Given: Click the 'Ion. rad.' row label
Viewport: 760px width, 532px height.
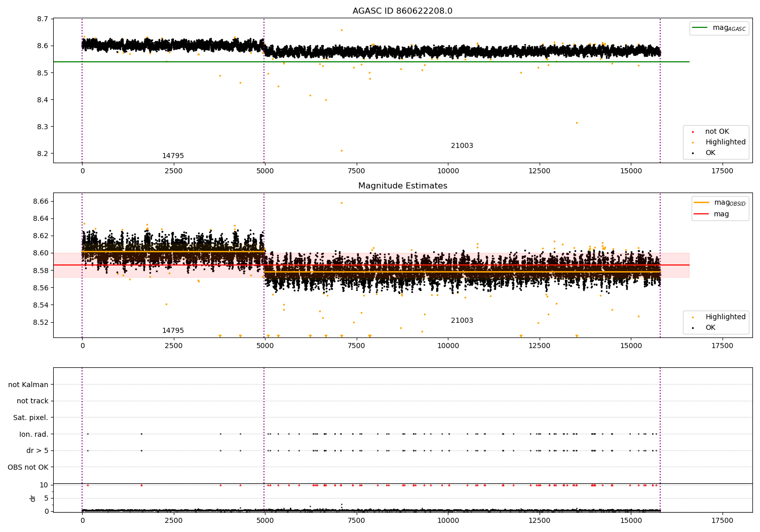Looking at the screenshot, I should pyautogui.click(x=34, y=434).
